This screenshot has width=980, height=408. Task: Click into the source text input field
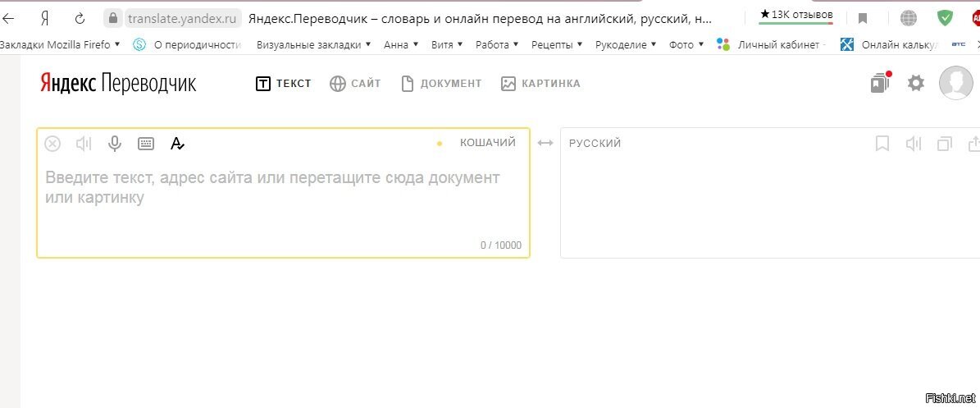pyautogui.click(x=283, y=200)
